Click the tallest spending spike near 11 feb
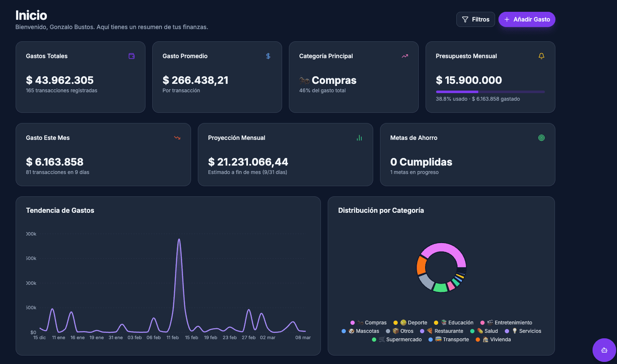This screenshot has height=364, width=617. (179, 240)
